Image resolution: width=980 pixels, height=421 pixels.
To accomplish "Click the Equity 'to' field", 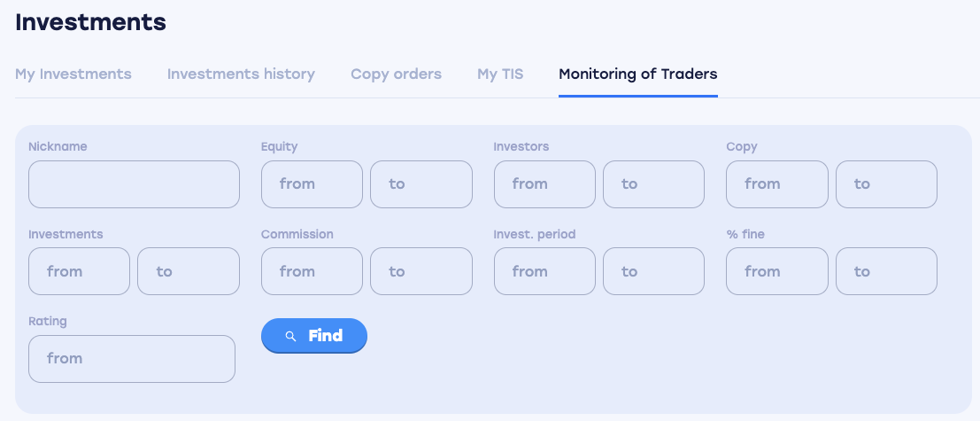I will [x=421, y=184].
